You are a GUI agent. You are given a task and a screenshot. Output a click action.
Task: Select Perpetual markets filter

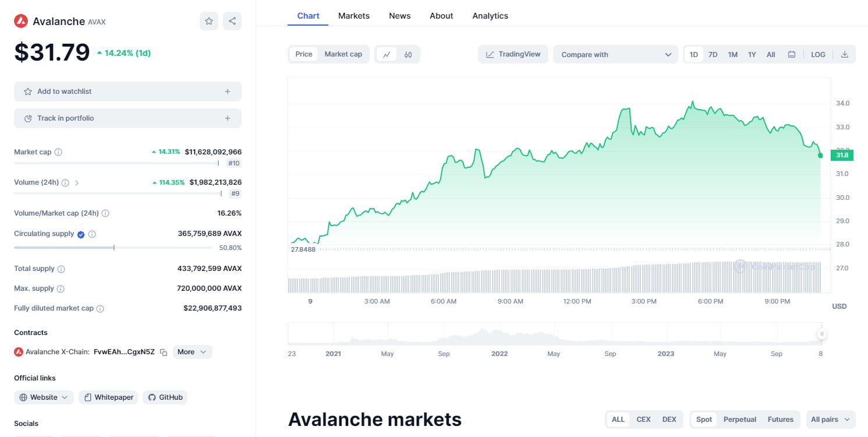[739, 420]
